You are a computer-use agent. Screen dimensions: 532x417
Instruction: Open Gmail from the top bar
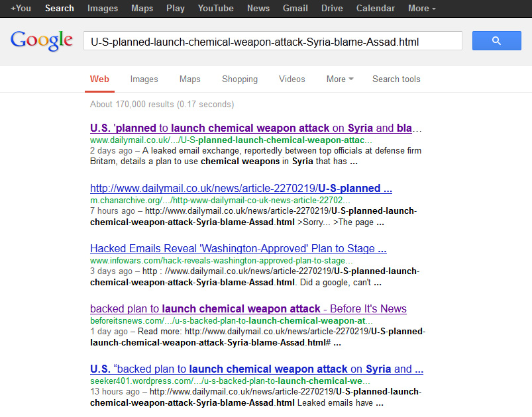pyautogui.click(x=295, y=8)
